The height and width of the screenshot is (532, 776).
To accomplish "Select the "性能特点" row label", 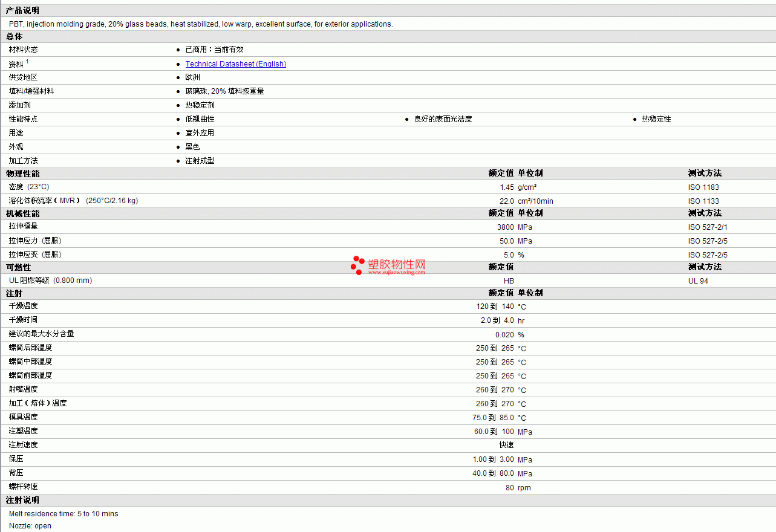I will tap(23, 119).
